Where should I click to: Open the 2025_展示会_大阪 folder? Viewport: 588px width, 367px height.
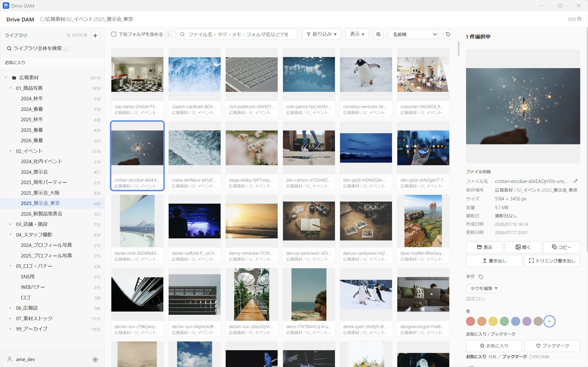(x=52, y=193)
